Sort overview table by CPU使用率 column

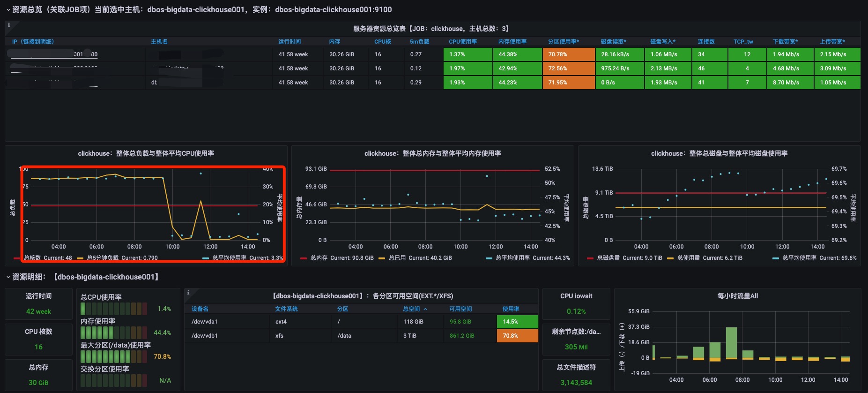[463, 42]
